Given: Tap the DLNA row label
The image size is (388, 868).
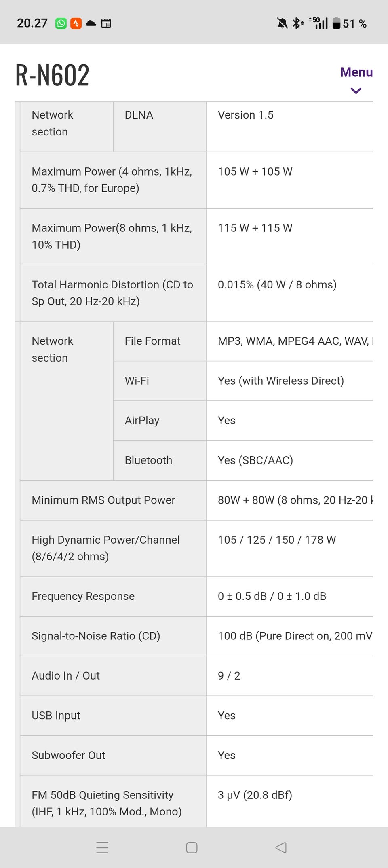Looking at the screenshot, I should click(x=139, y=115).
